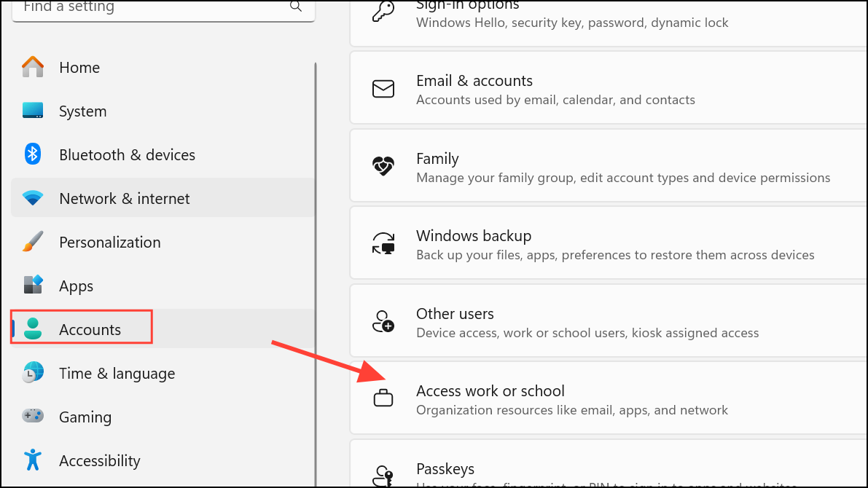Viewport: 868px width, 488px height.
Task: Click the Bluetooth icon in the sidebar
Action: point(33,154)
